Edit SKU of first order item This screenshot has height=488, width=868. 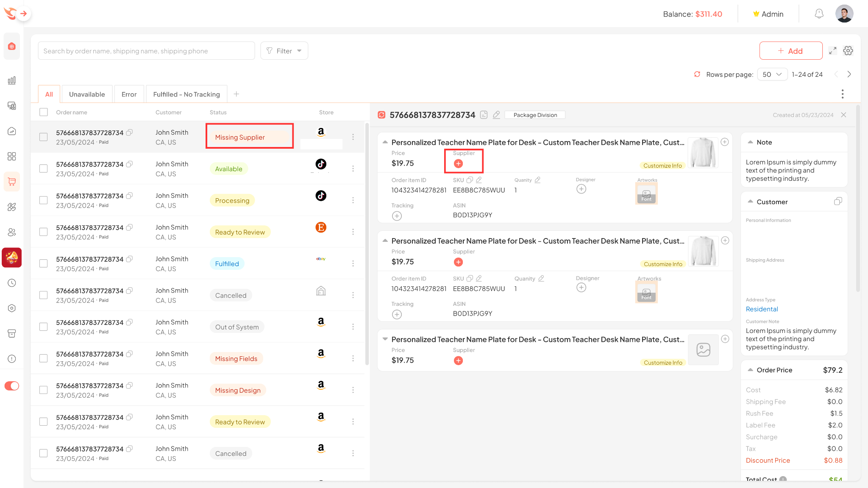tap(479, 180)
